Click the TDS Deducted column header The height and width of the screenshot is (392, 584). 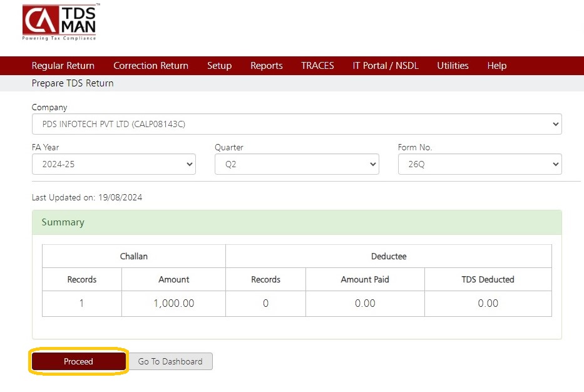pyautogui.click(x=488, y=279)
